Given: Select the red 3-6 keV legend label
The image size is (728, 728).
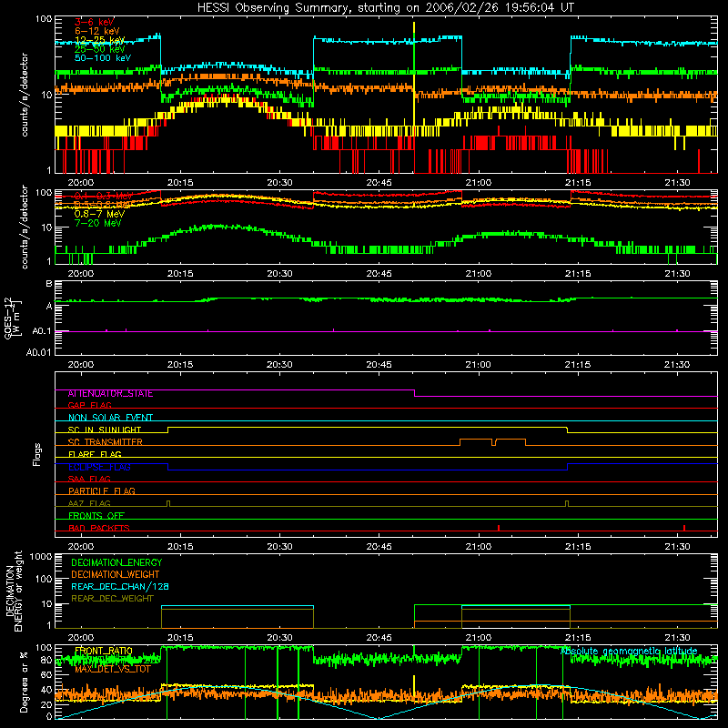Looking at the screenshot, I should pos(95,22).
